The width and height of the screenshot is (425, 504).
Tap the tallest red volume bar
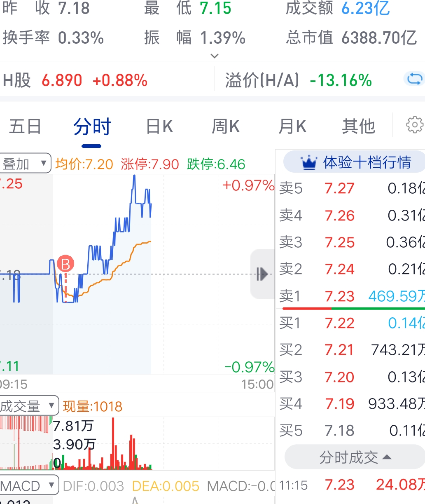pyautogui.click(x=113, y=443)
